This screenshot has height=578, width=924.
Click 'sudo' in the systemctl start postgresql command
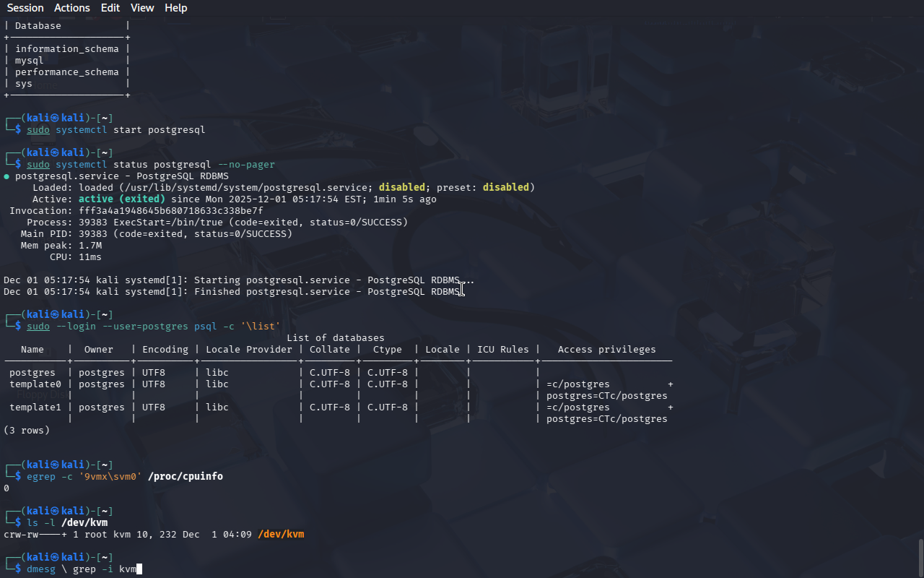(38, 130)
